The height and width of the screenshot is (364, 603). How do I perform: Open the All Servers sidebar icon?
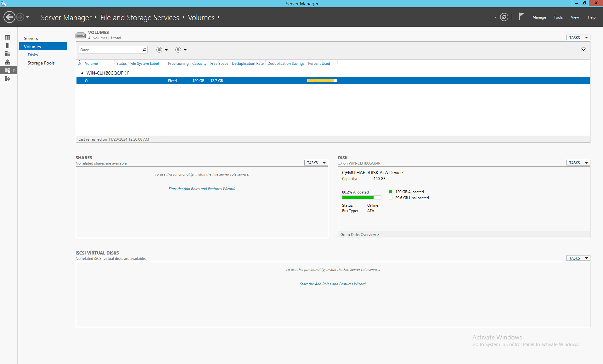tap(8, 54)
